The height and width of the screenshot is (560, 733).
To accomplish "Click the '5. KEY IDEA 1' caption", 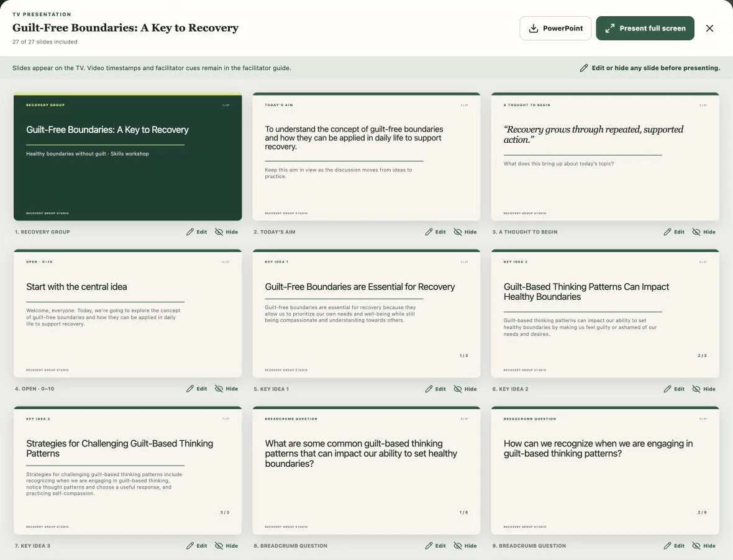I will coord(271,389).
